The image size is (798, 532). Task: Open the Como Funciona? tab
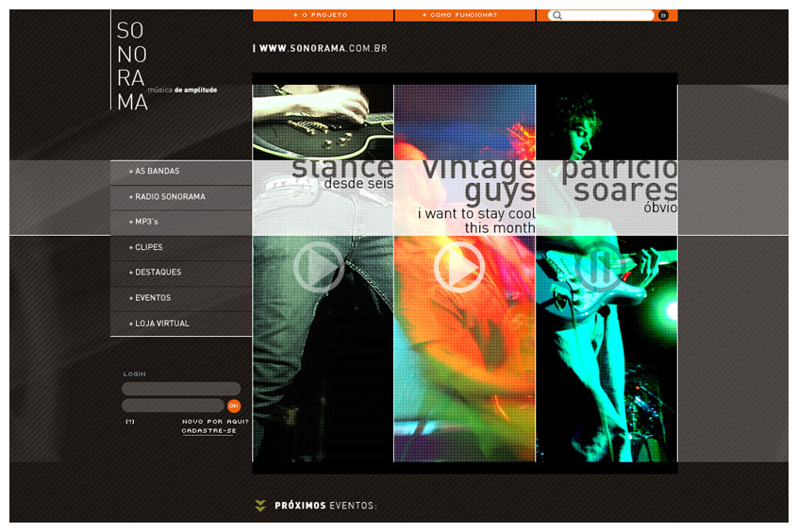click(465, 15)
